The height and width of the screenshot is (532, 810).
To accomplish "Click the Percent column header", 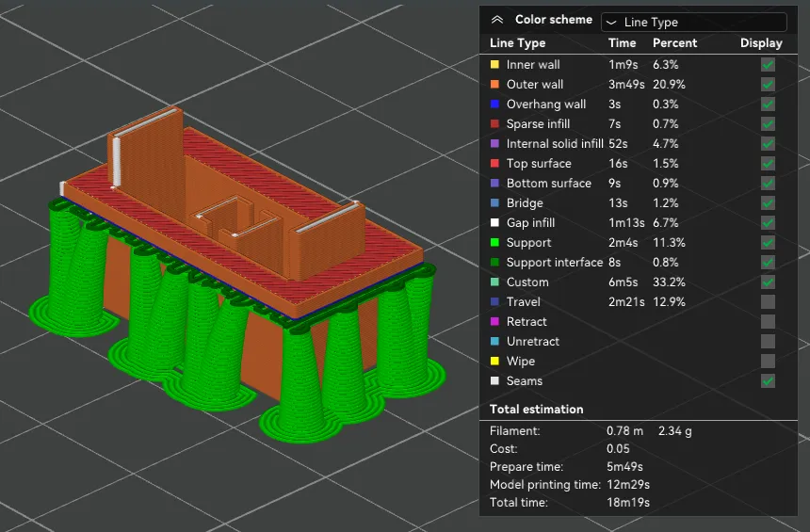I will pos(674,43).
